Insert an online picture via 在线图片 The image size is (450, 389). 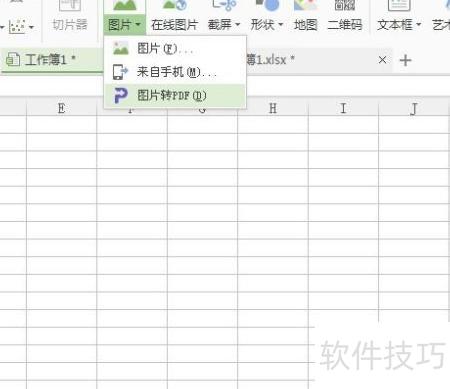174,25
